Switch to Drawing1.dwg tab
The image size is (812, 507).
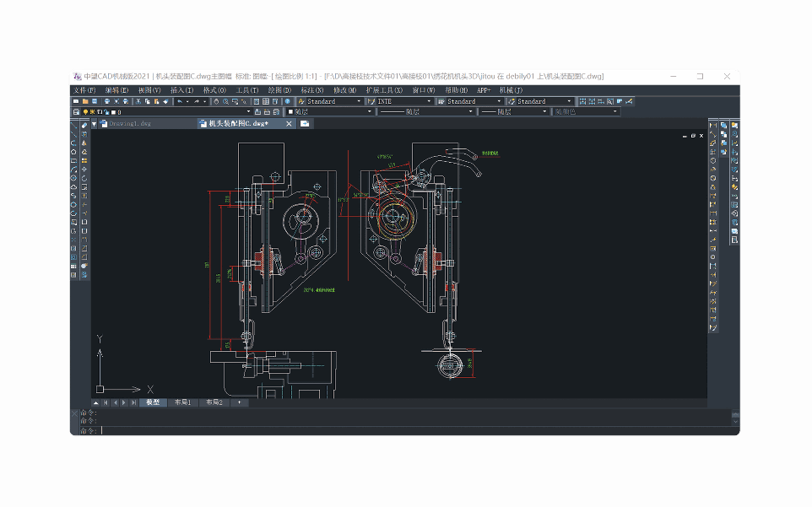coord(129,123)
